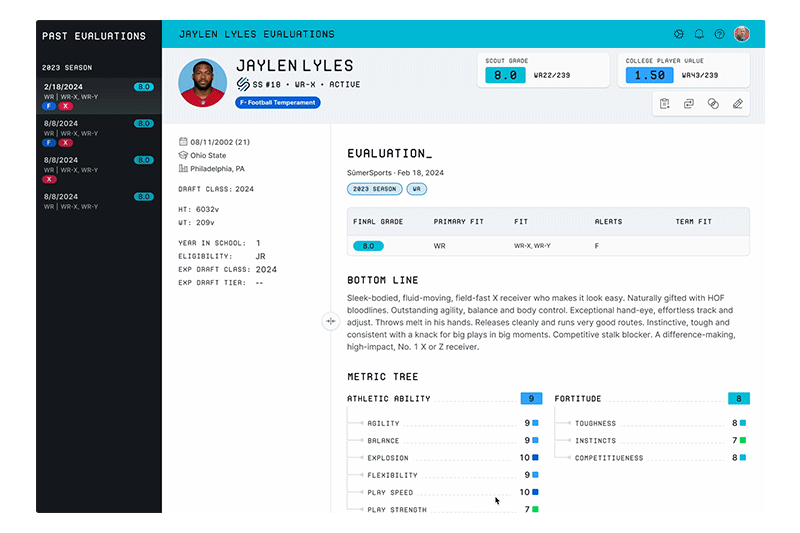Open the user profile avatar menu
The image size is (800, 533).
(x=741, y=34)
